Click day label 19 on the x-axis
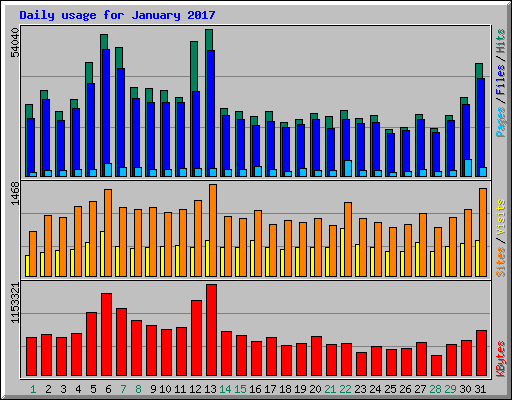 pyautogui.click(x=300, y=389)
